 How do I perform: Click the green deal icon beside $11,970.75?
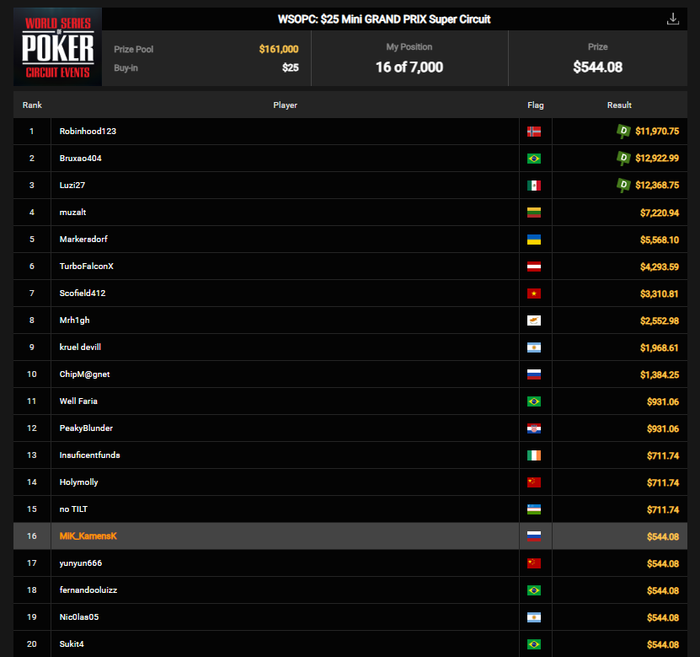623,131
